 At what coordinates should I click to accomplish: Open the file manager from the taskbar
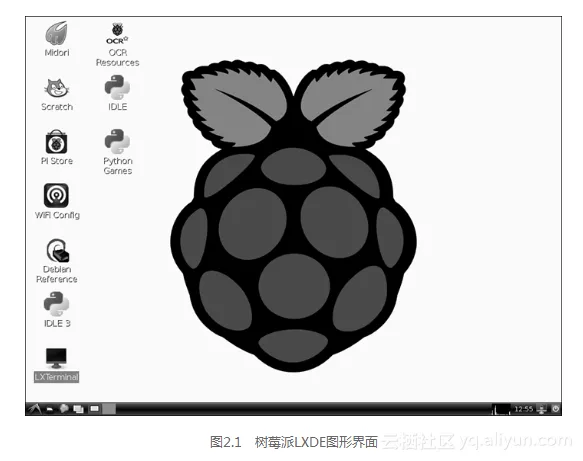(x=50, y=409)
